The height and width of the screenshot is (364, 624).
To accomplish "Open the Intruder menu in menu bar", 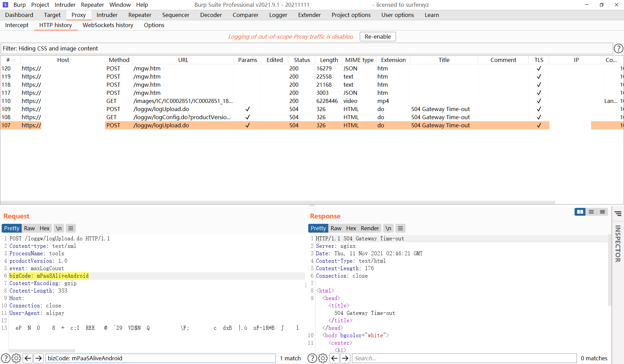I will (x=65, y=5).
